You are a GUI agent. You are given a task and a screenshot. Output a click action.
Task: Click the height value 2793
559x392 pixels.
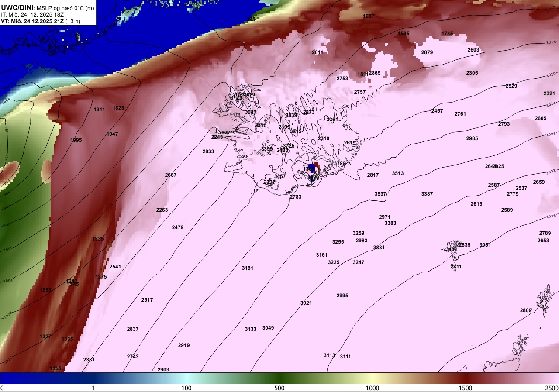pyautogui.click(x=504, y=124)
